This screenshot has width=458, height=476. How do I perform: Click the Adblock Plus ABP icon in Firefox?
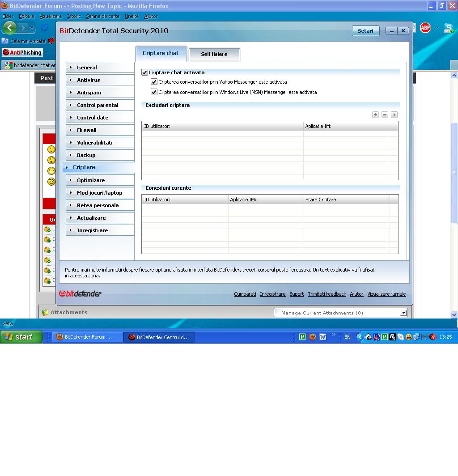pyautogui.click(x=425, y=28)
